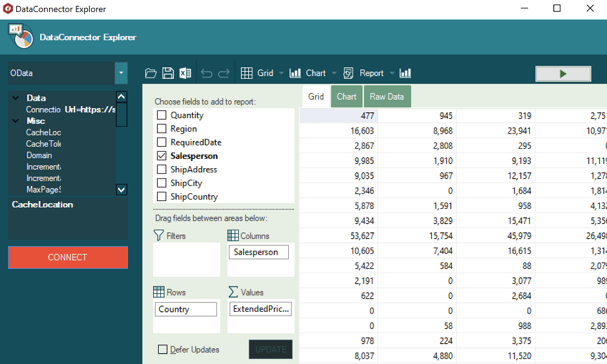Screen dimensions: 607x364
Task: Click grid cell with value 7,404
Action: pos(417,251)
